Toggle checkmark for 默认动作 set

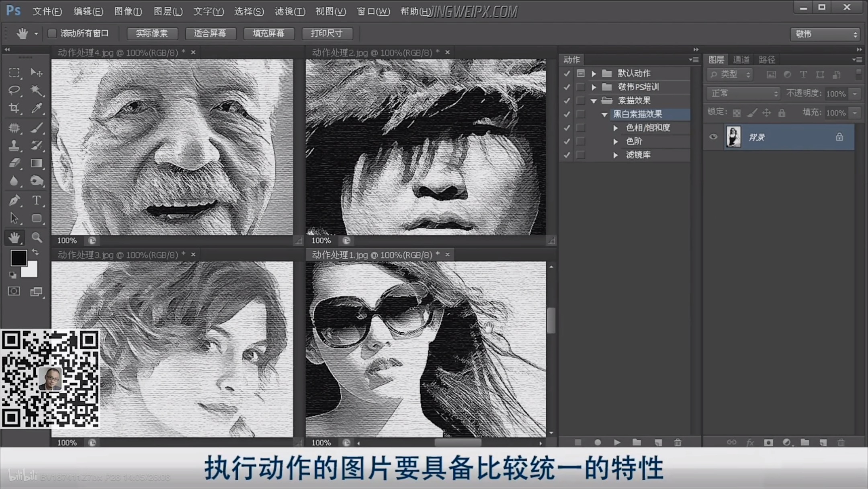[567, 73]
